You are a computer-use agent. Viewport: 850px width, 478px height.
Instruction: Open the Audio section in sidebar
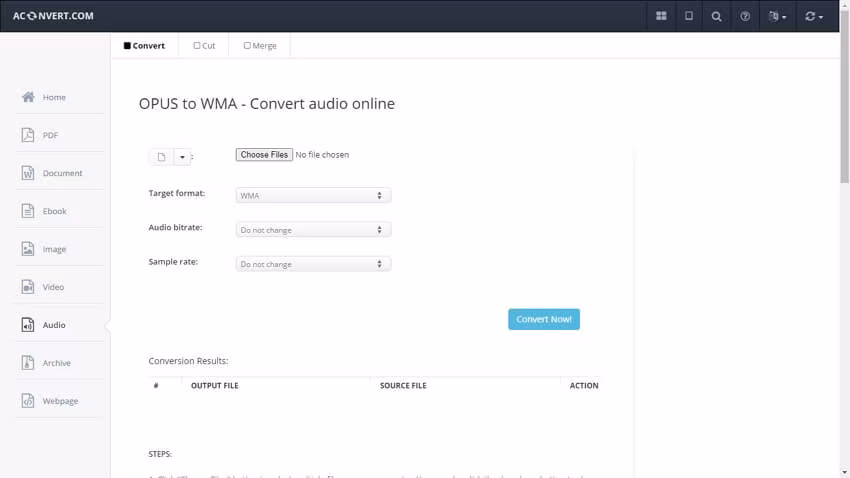[x=54, y=325]
